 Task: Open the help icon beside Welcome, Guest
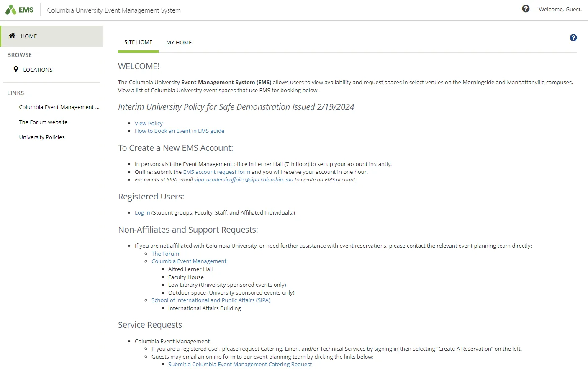coord(526,9)
